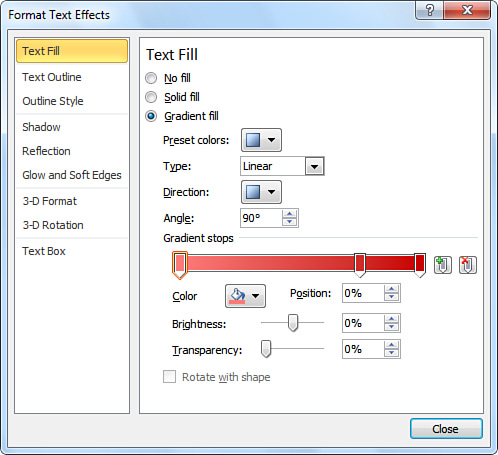Click the Preset colors swatch button
This screenshot has width=498, height=455.
(x=261, y=140)
